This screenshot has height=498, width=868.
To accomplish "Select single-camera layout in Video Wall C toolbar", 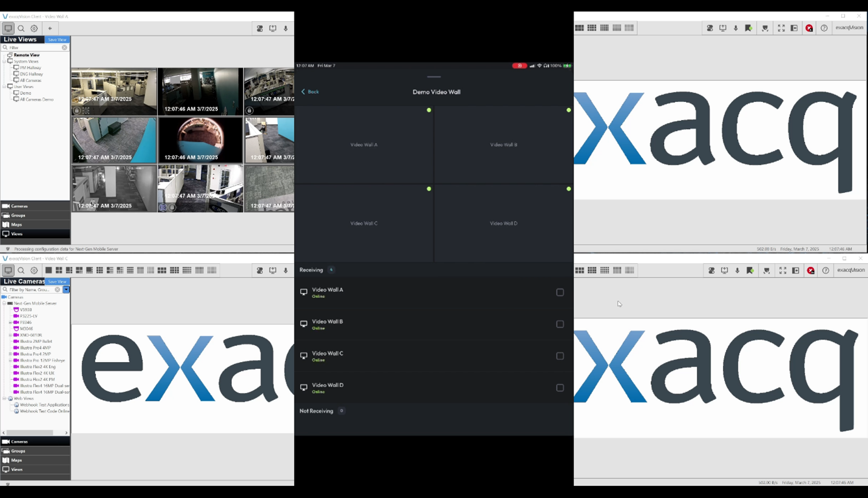I will point(49,271).
